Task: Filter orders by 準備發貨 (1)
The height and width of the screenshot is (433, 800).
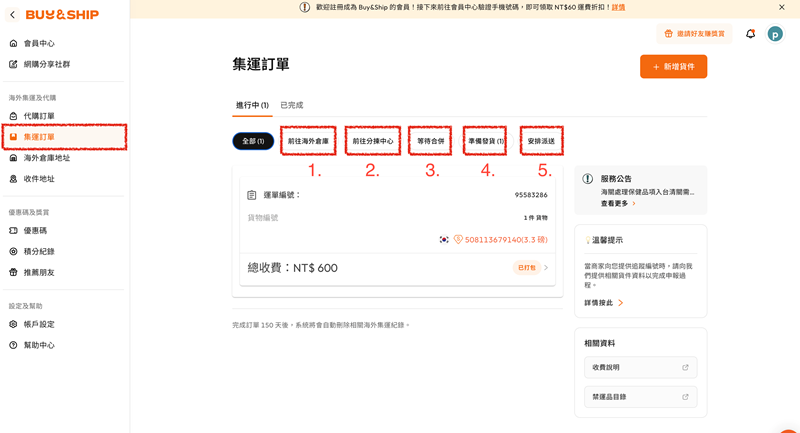Action: click(486, 141)
